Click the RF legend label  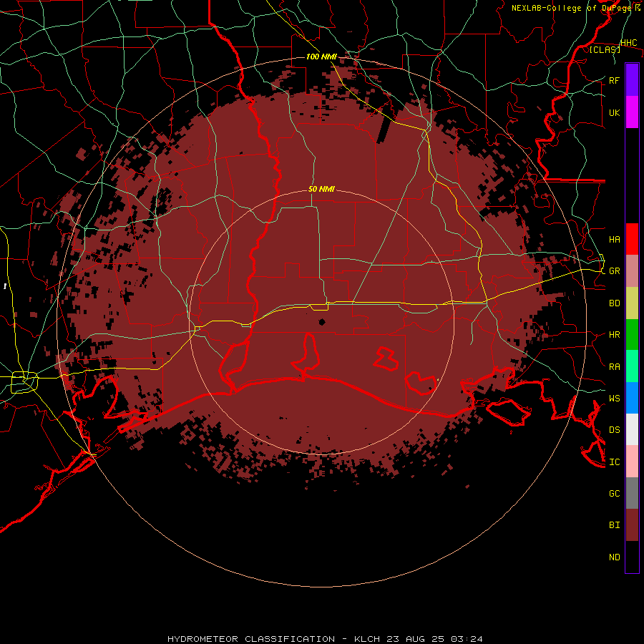click(x=615, y=80)
